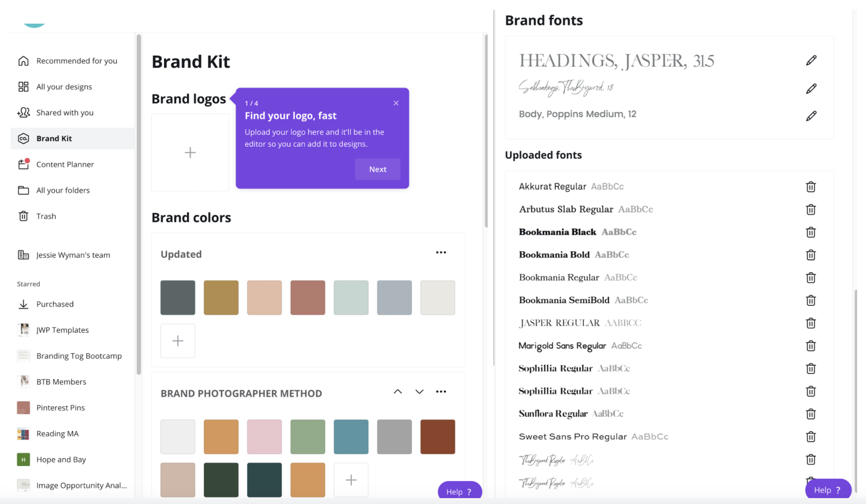Close the Find your logo tooltip
The image size is (866, 504).
pos(396,103)
